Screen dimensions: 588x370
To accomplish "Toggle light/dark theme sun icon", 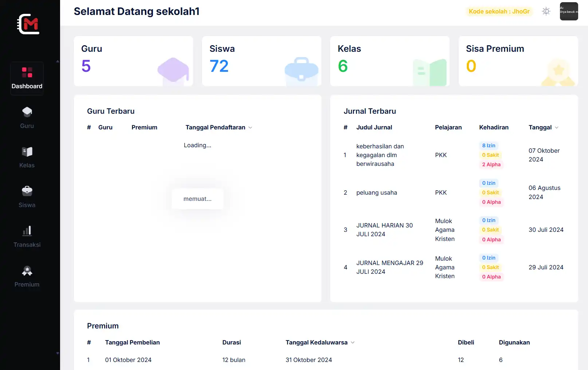I will 546,11.
